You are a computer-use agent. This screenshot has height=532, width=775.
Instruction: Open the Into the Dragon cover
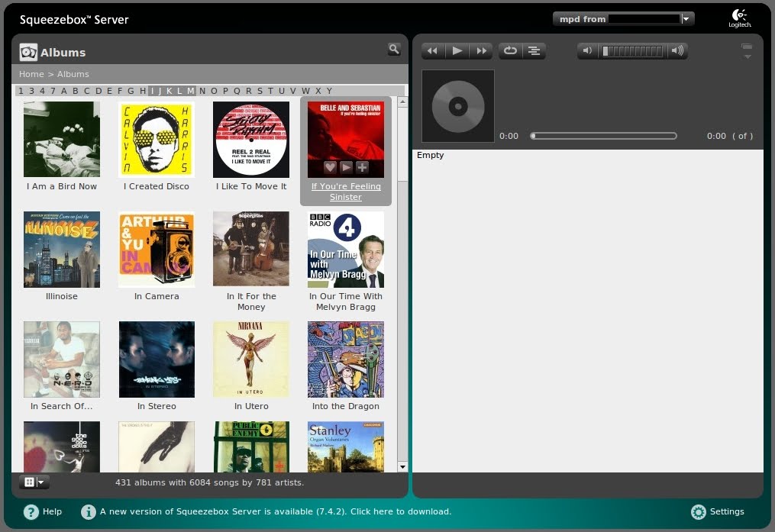(x=346, y=360)
